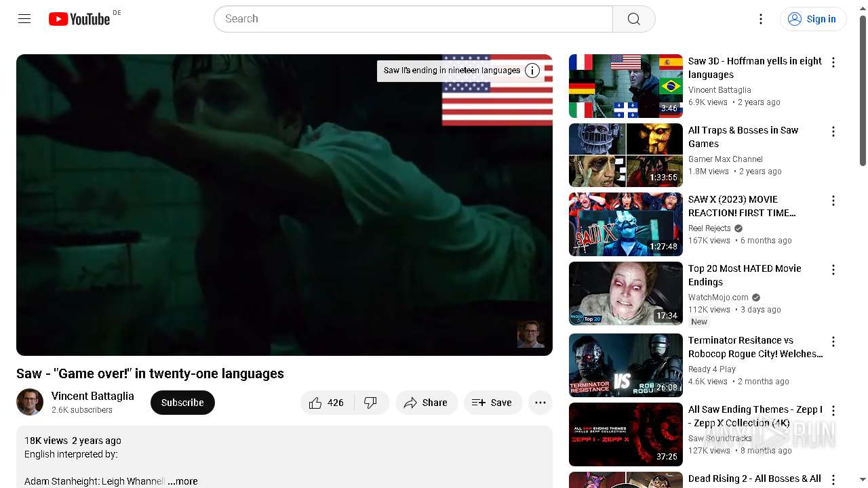Open Terminator Resistance vs Robocop thumbnail
Viewport: 868px width, 488px height.
tap(626, 365)
